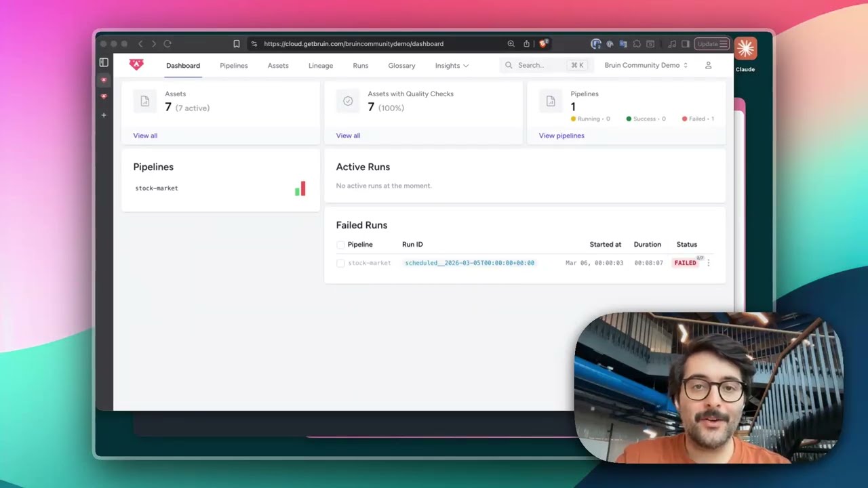Check the stock-market failed run checkbox
The image size is (868, 488).
tap(340, 263)
